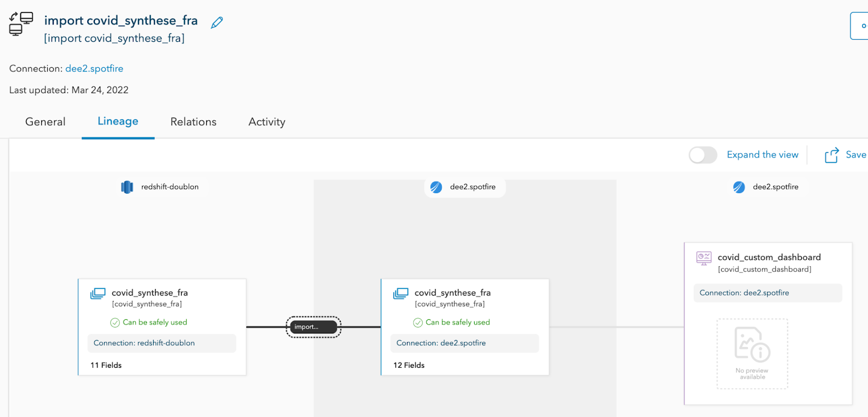
Task: Click dataset icon on redshift covid_synthese_fra card
Action: coord(98,293)
